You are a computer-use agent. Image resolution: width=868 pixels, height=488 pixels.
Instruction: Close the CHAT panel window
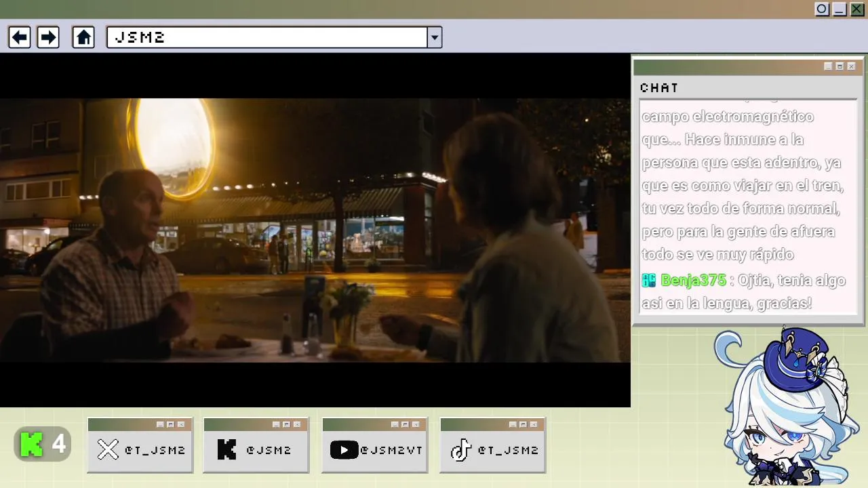point(851,66)
